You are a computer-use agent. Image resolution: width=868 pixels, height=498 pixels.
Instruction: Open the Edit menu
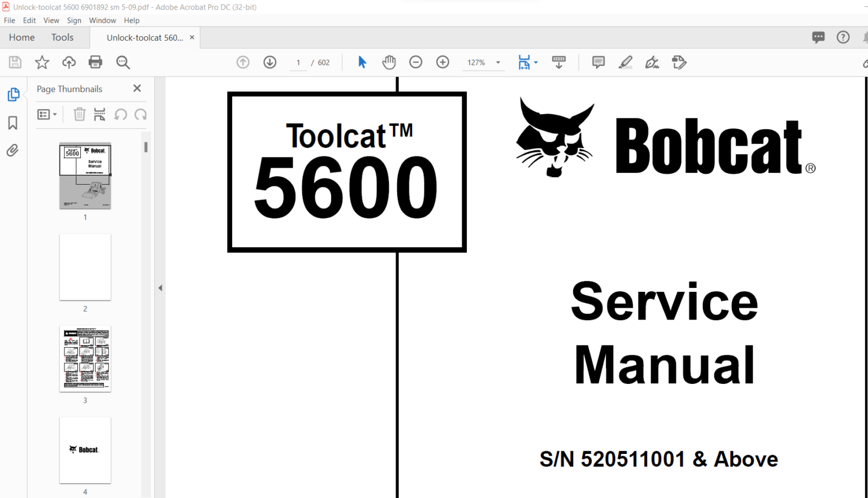coord(29,20)
